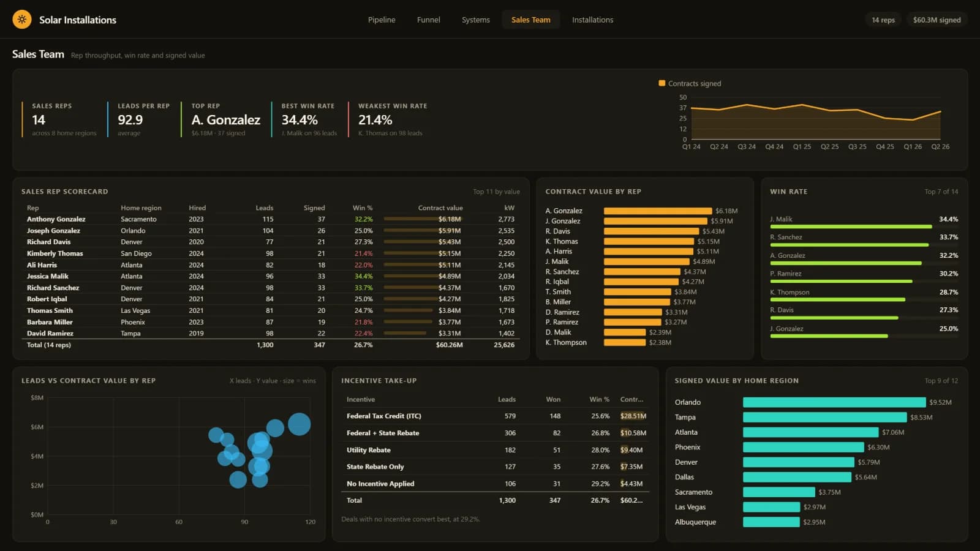Click the Federal Tax Credit (ITC) row
This screenshot has height=551, width=980.
[x=495, y=416]
